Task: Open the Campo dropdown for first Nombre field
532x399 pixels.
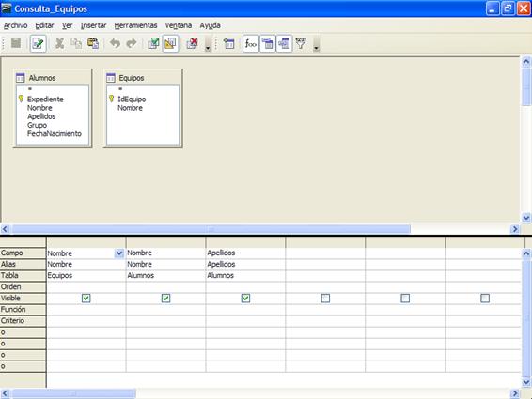Action: coord(119,253)
